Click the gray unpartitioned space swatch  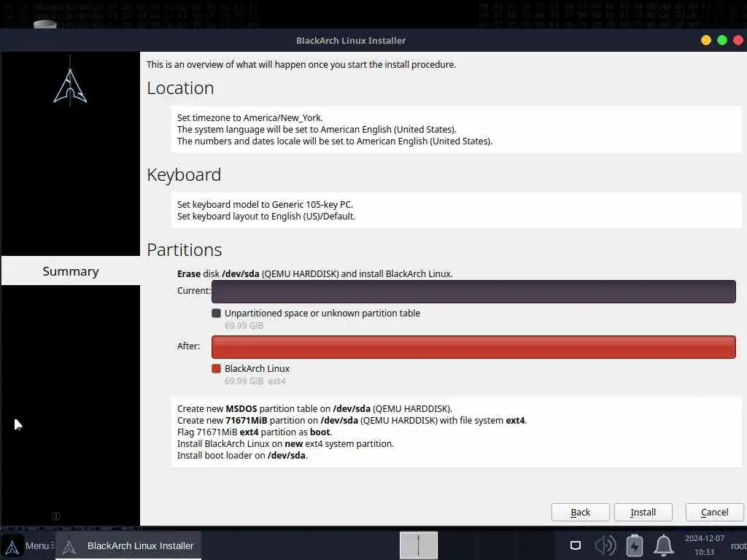216,314
